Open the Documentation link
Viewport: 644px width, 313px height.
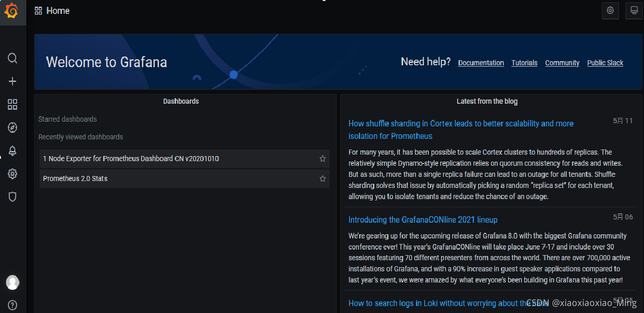(x=481, y=63)
